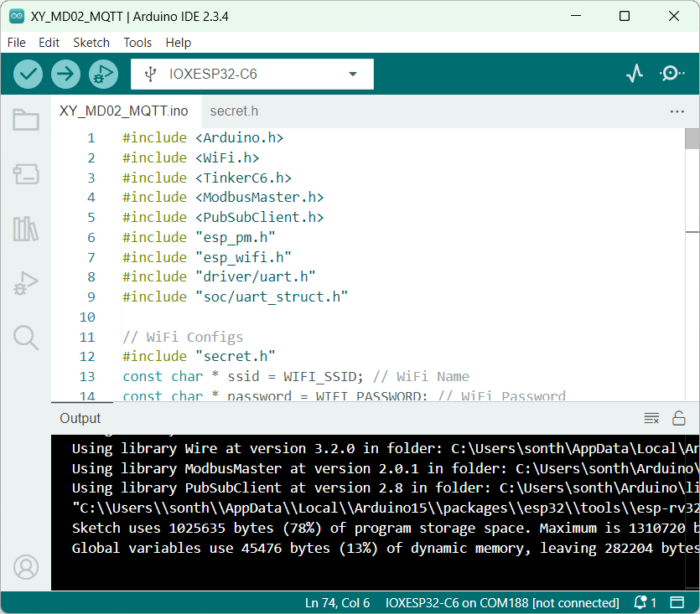The height and width of the screenshot is (614, 700).
Task: Clear the output console
Action: pyautogui.click(x=651, y=419)
